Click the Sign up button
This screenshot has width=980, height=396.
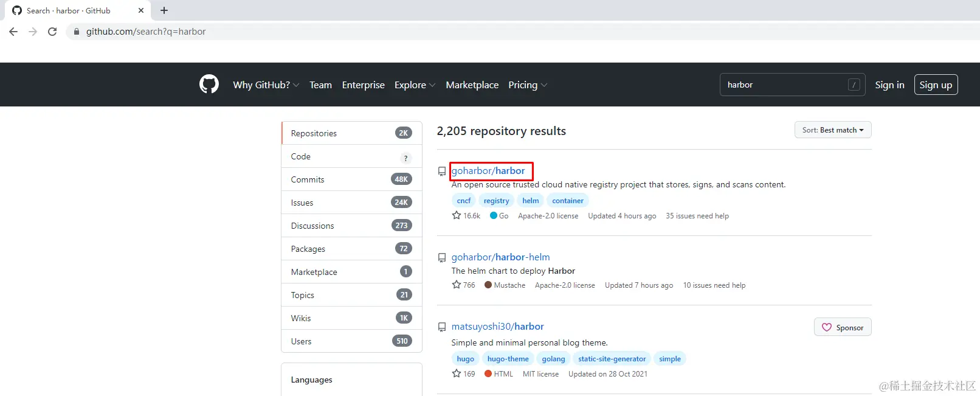point(936,85)
